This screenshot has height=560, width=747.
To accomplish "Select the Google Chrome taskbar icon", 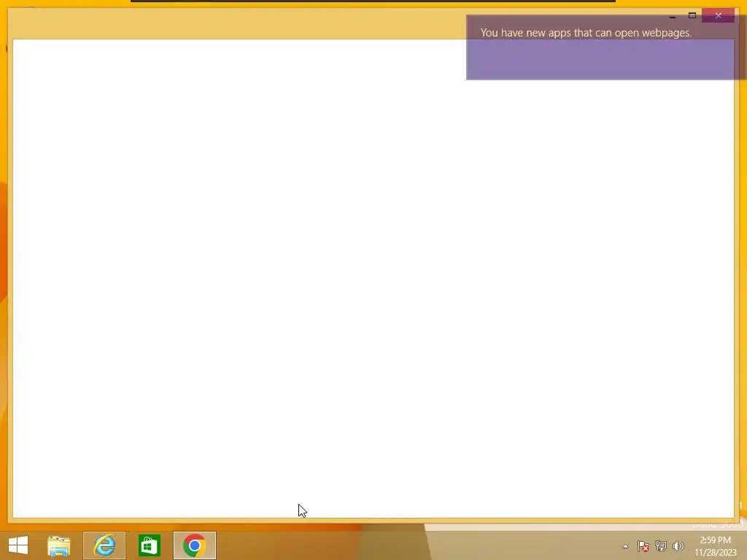I will tap(194, 545).
